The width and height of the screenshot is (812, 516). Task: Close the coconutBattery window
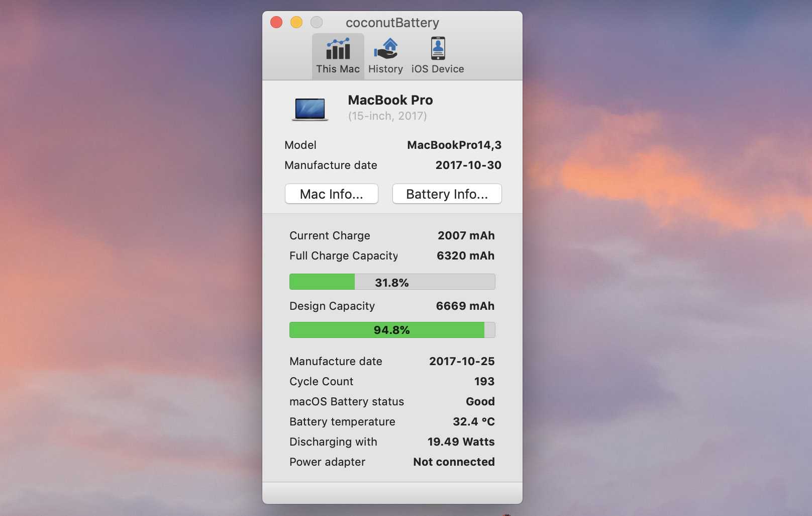[276, 23]
